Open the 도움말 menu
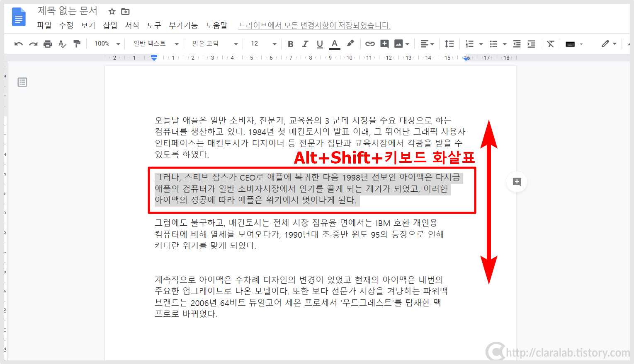634x364 pixels. point(217,25)
